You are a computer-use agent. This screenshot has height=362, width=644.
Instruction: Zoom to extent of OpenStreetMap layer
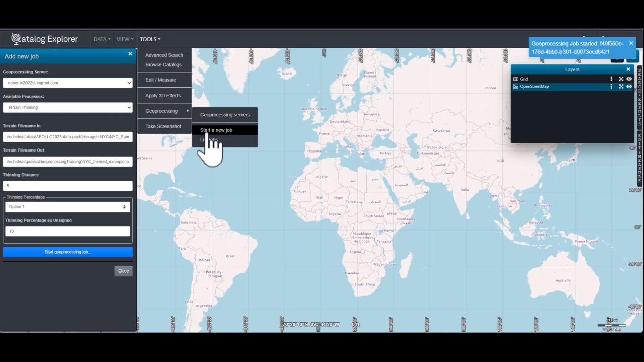[x=621, y=86]
